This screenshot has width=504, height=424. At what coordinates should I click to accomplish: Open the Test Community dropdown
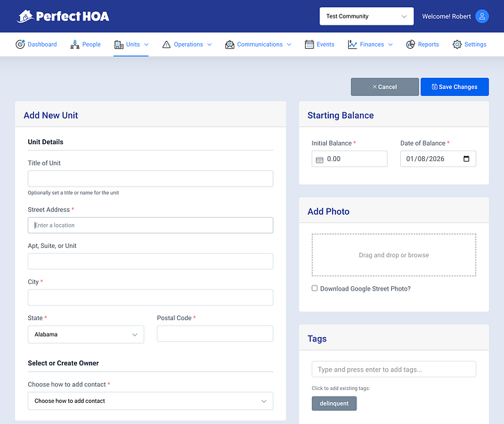click(x=366, y=16)
